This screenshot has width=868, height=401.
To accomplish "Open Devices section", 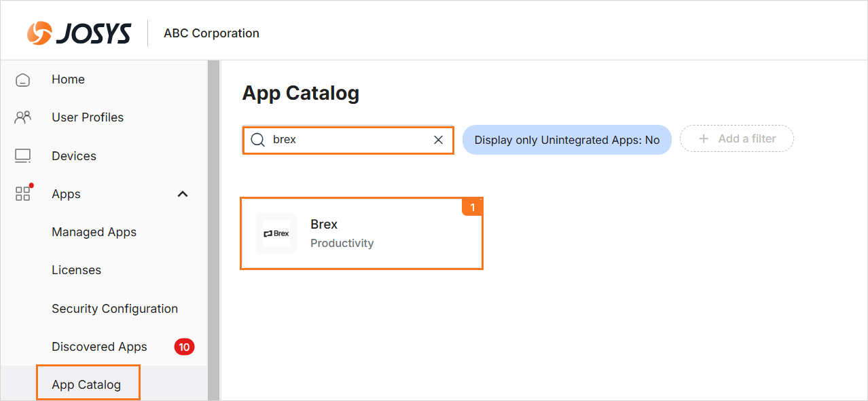I will click(74, 156).
